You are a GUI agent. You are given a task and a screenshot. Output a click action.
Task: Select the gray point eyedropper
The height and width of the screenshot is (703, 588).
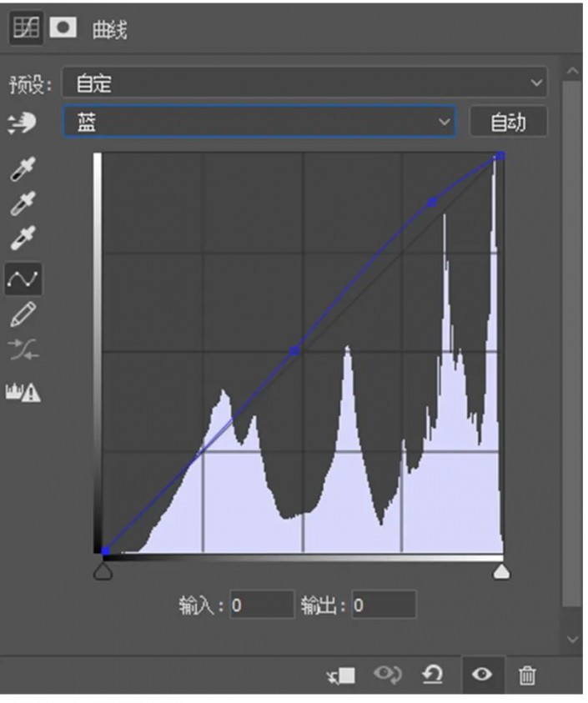[23, 203]
